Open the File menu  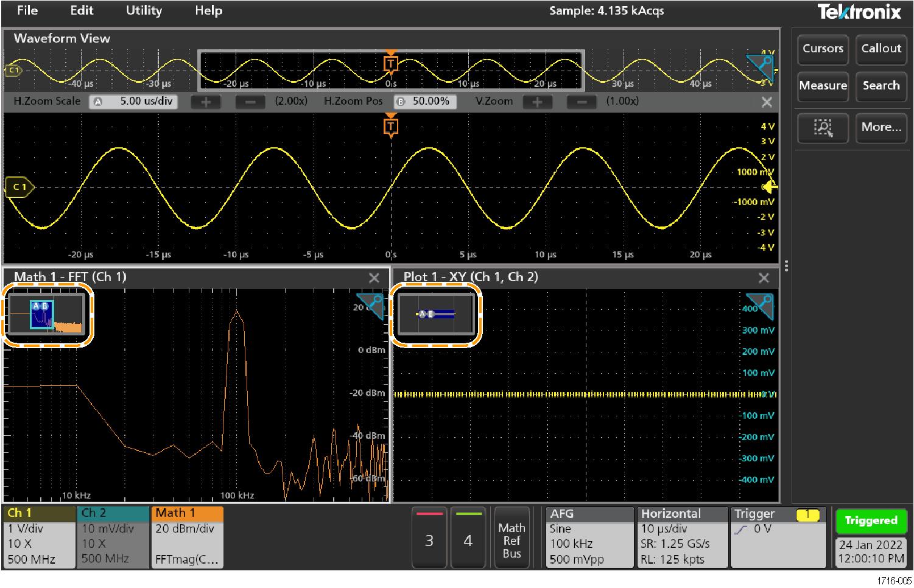tap(27, 10)
